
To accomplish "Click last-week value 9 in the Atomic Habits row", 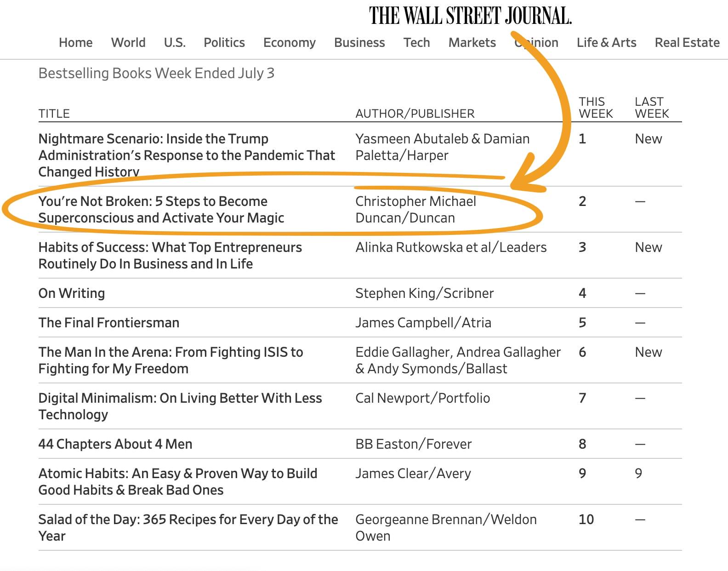I will pos(638,474).
